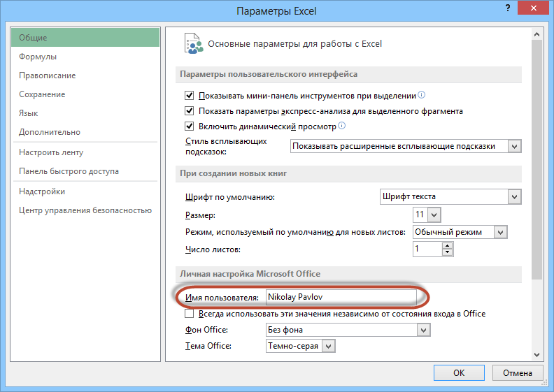554x392 pixels.
Task: Click the info icon beside mini-toolbar option
Action: (x=422, y=94)
